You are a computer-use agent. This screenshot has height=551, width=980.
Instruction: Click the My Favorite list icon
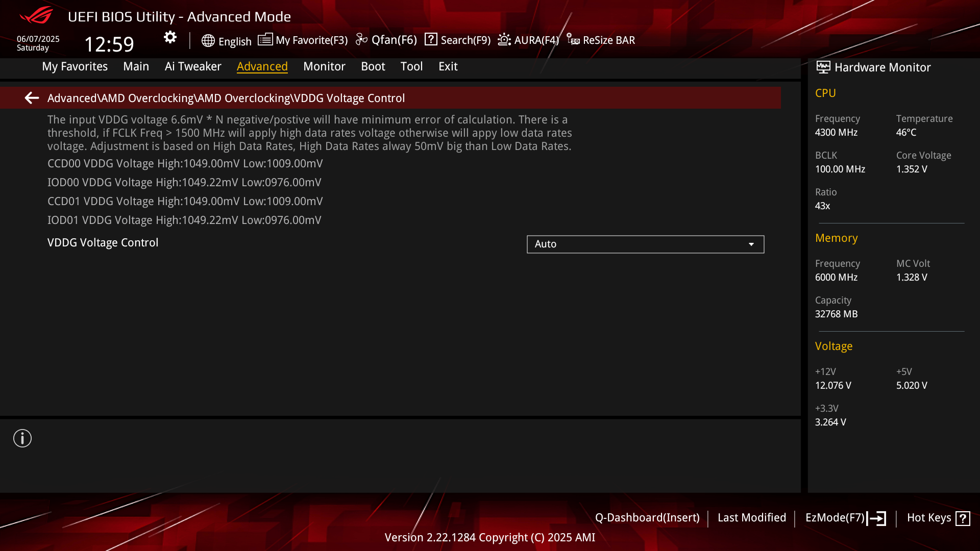click(x=265, y=39)
